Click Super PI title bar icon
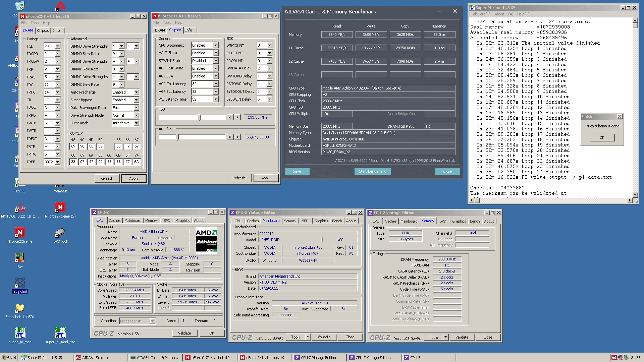Image resolution: width=644 pixels, height=362 pixels. tap(472, 7)
